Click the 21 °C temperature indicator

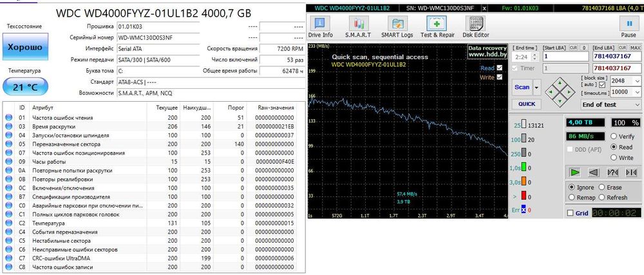click(x=25, y=86)
